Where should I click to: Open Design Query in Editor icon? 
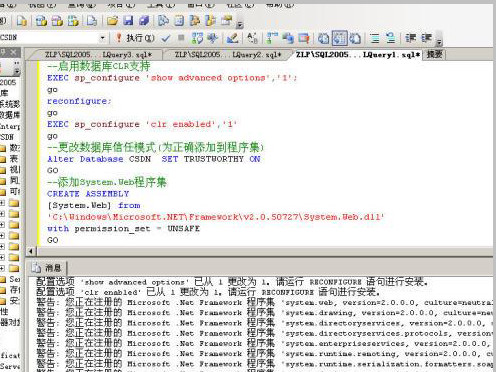click(232, 38)
